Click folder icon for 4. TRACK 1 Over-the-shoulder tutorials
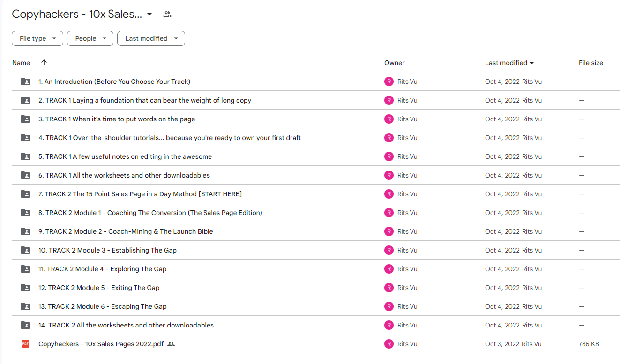This screenshot has width=620, height=364. pyautogui.click(x=25, y=138)
